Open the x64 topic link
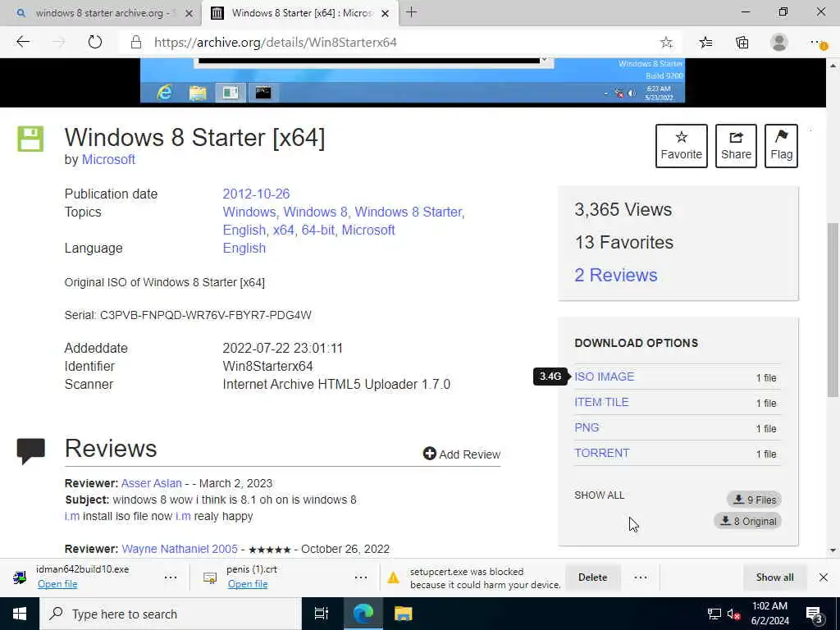This screenshot has height=630, width=840. (x=283, y=231)
